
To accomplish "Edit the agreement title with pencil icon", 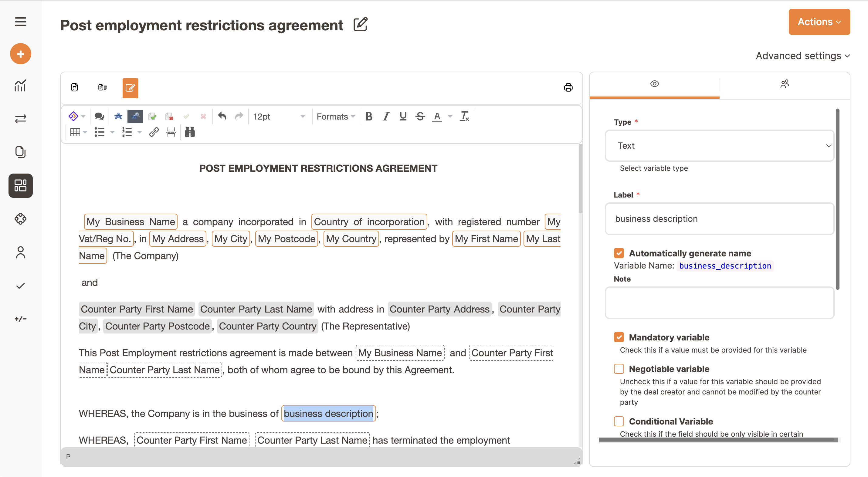I will point(360,24).
